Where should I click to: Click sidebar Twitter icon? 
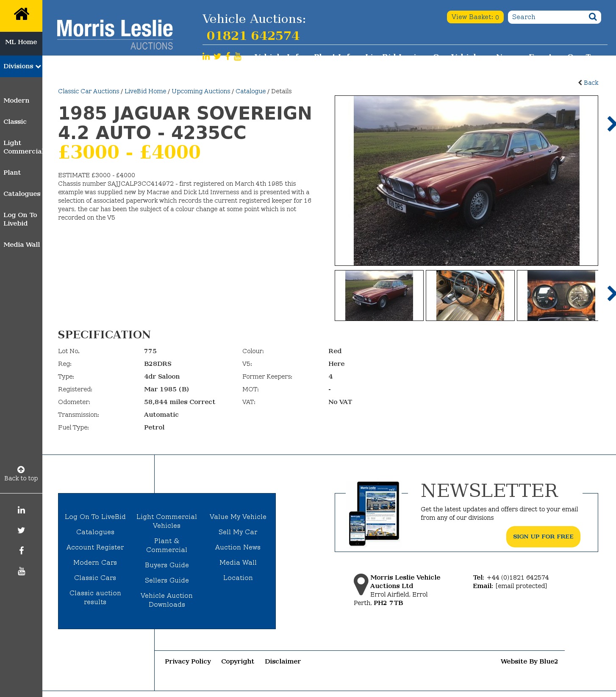tap(21, 530)
